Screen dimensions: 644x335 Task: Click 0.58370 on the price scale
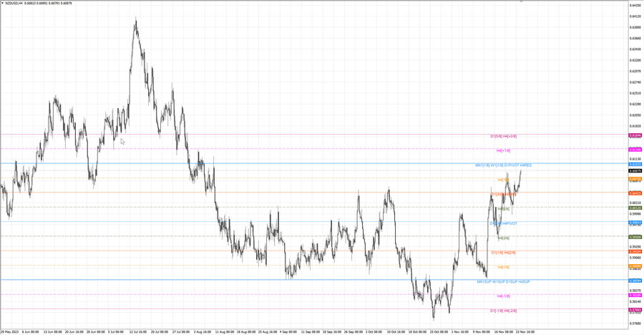(635, 291)
